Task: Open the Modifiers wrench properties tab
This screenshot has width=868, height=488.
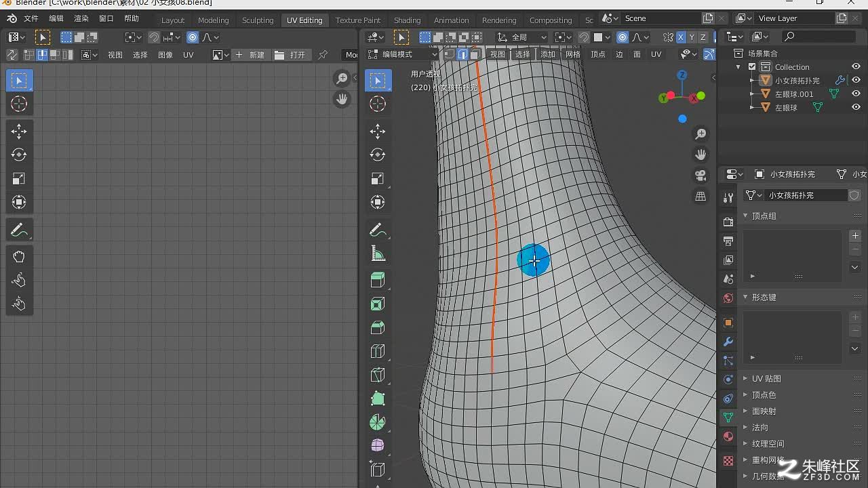Action: tap(728, 342)
